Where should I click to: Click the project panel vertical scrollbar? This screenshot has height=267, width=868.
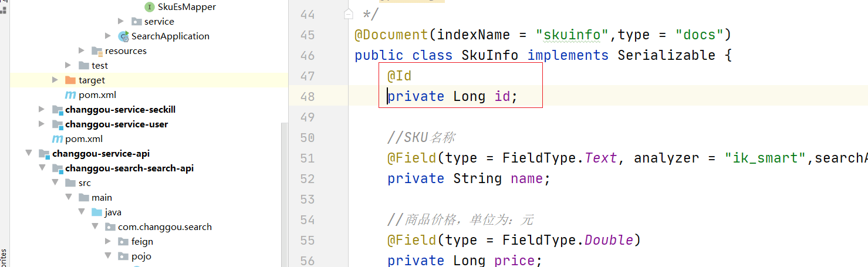[x=284, y=194]
